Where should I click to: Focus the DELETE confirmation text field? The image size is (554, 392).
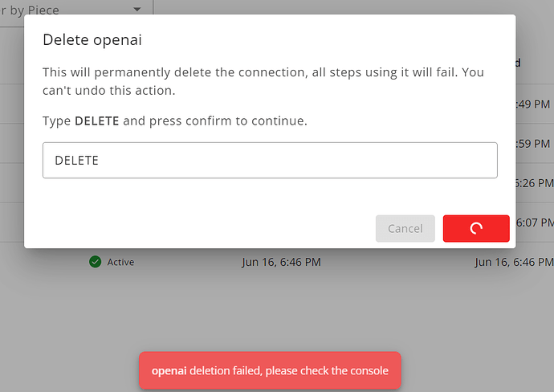pos(270,160)
